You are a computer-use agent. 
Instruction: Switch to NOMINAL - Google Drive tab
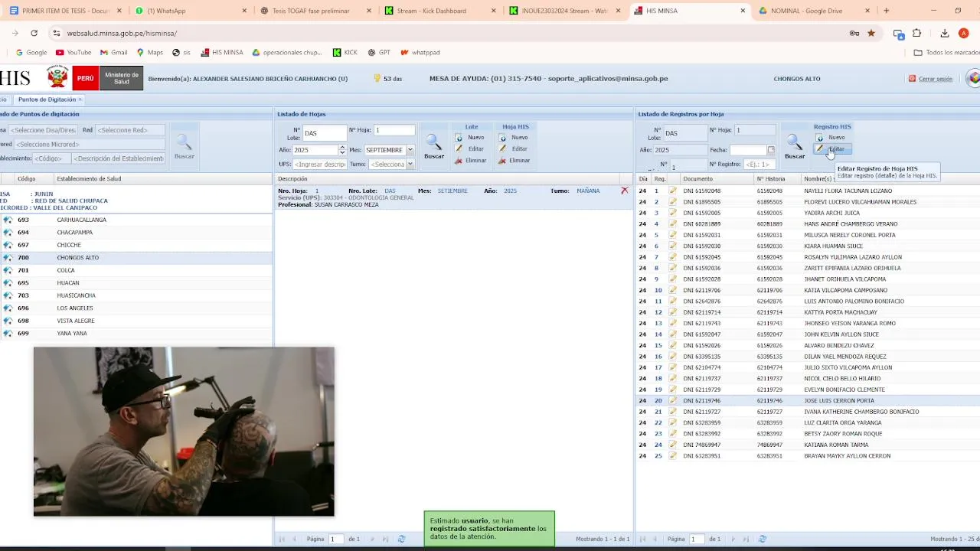[x=813, y=11]
